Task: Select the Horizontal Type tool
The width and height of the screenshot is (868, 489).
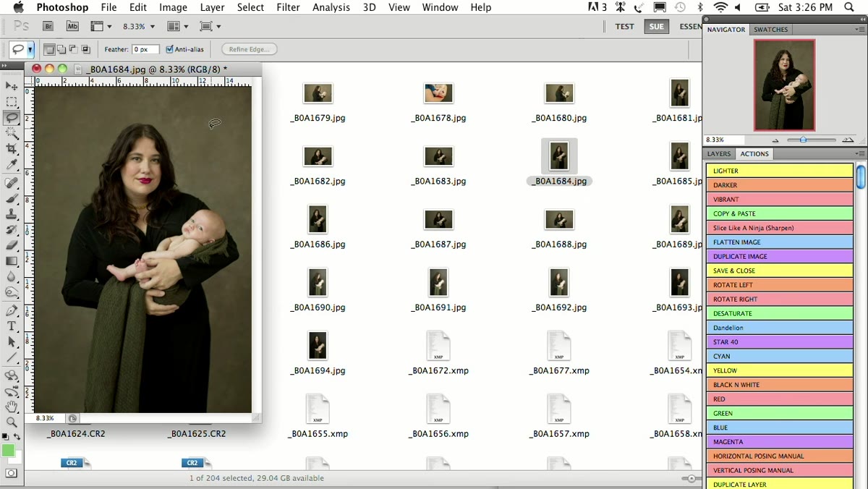Action: (x=12, y=326)
